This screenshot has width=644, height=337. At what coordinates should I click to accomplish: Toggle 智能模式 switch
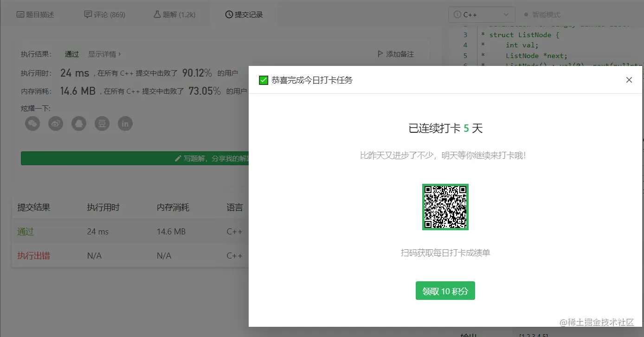coord(542,15)
